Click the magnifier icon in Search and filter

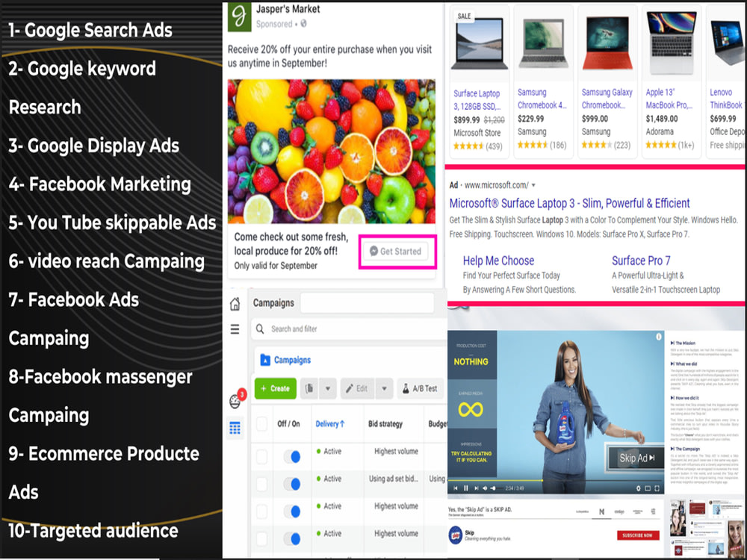tap(260, 329)
